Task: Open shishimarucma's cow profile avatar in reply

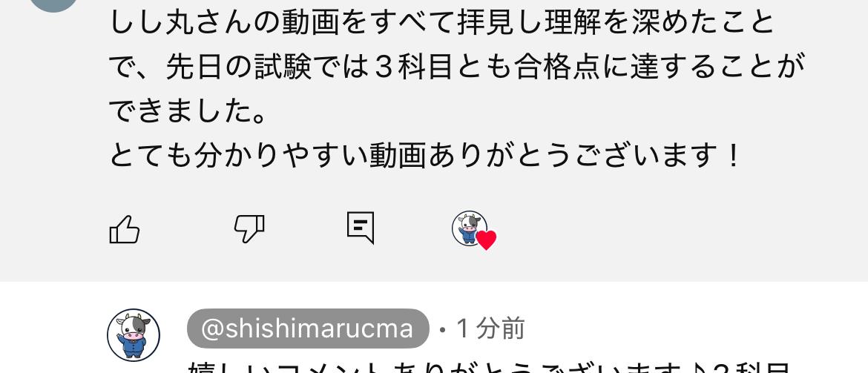Action: tap(134, 335)
